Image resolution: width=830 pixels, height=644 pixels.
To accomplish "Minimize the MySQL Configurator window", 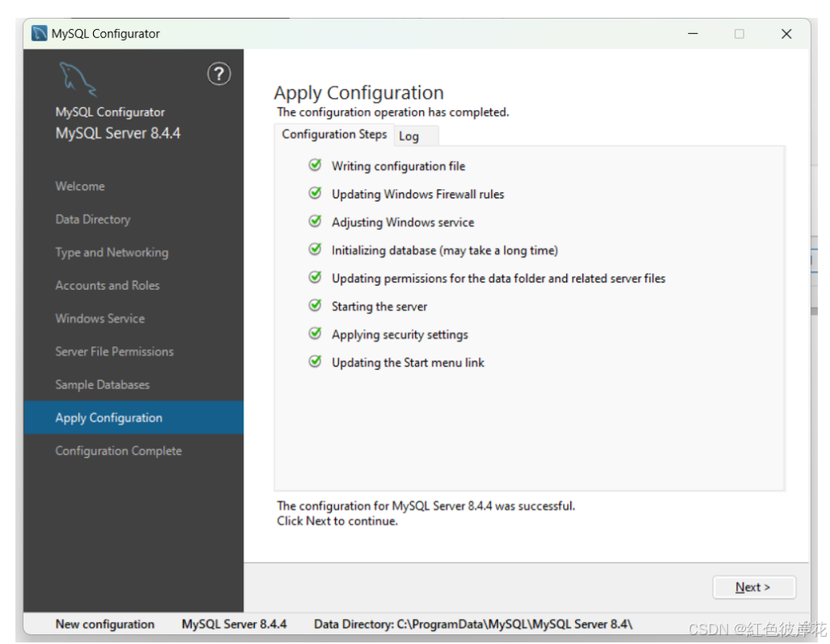I will [693, 33].
